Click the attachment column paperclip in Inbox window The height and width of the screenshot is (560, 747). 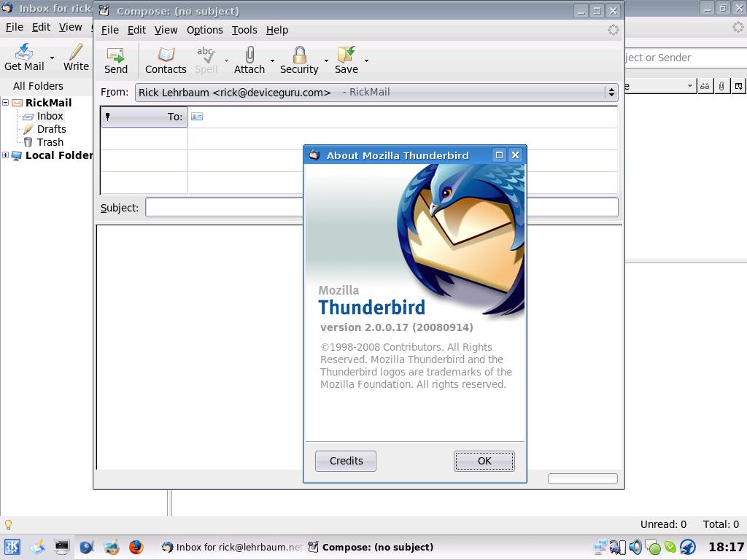pyautogui.click(x=721, y=86)
